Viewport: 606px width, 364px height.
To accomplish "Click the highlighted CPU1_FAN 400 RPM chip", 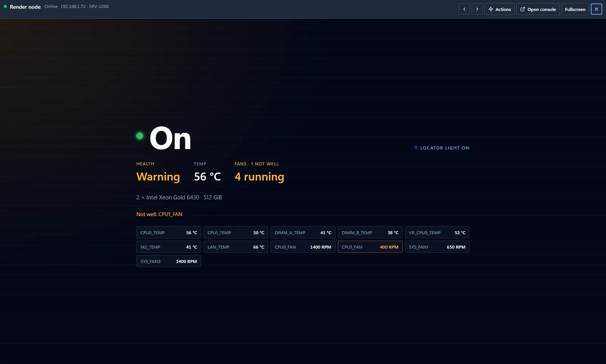I will tap(370, 247).
